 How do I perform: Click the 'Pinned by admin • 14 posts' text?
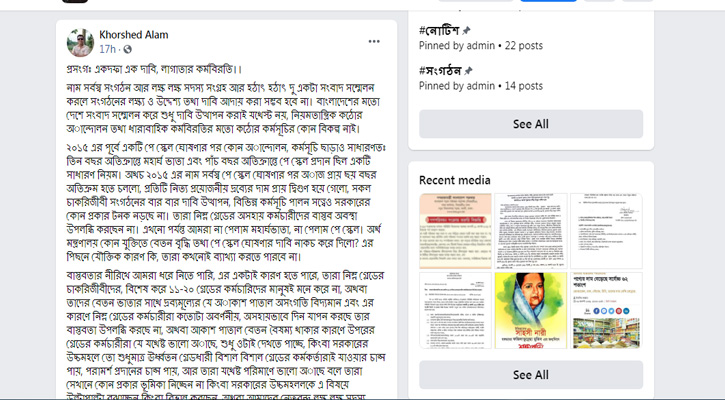(481, 86)
